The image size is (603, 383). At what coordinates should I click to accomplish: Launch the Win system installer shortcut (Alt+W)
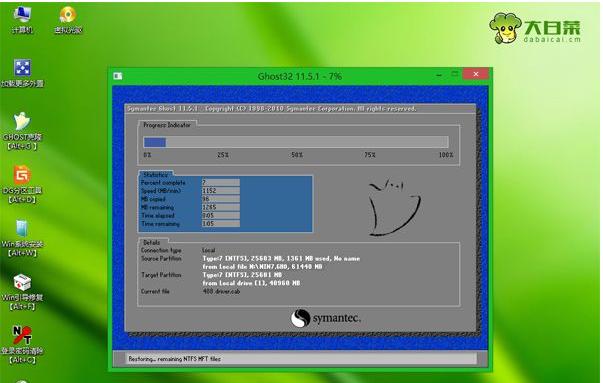22,238
